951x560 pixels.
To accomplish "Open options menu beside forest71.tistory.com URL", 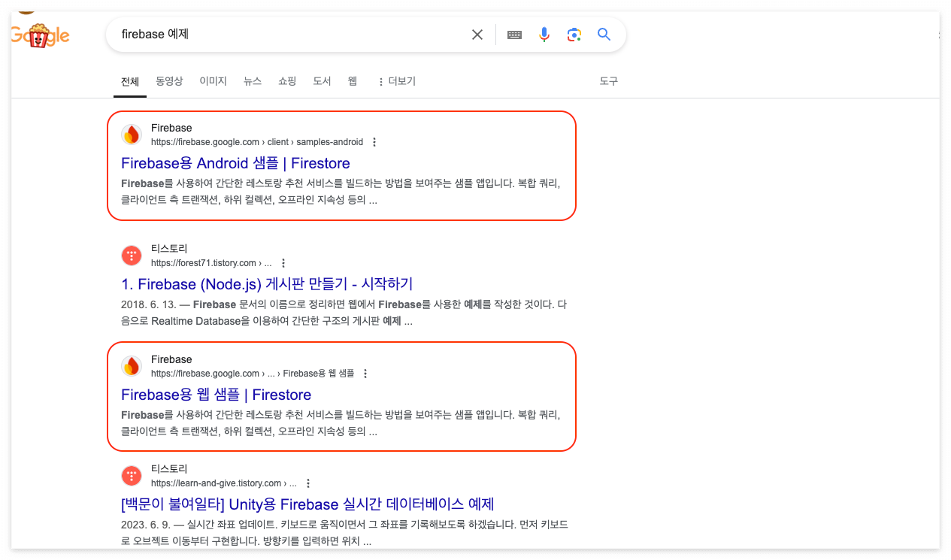I will tap(283, 263).
